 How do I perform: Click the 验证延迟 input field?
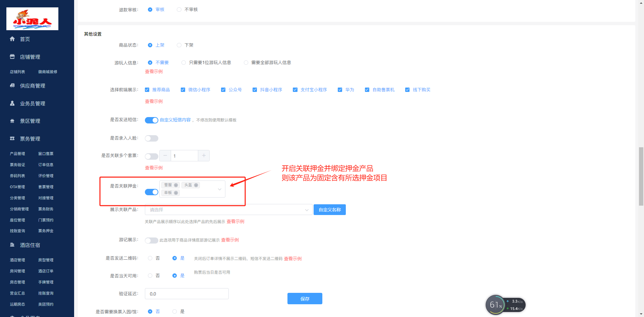pyautogui.click(x=186, y=294)
